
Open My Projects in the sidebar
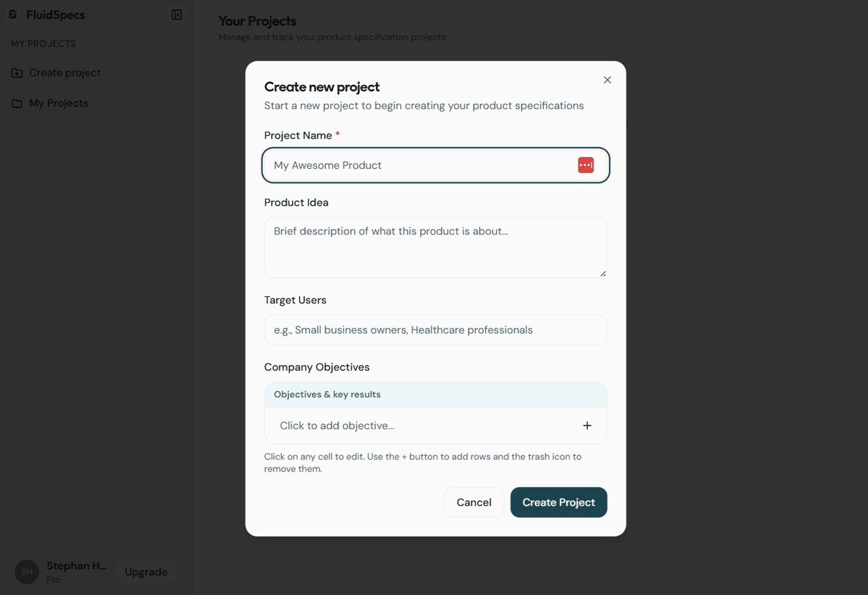58,103
